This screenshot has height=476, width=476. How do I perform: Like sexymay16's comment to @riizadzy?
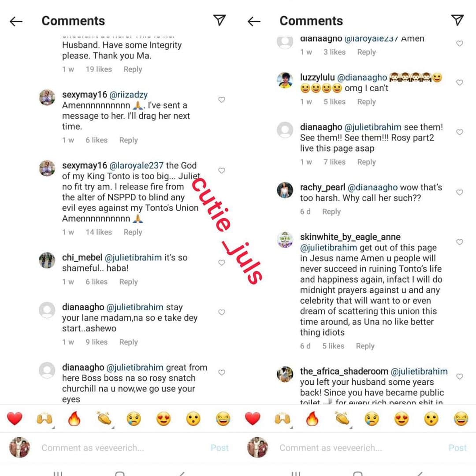pos(222,100)
